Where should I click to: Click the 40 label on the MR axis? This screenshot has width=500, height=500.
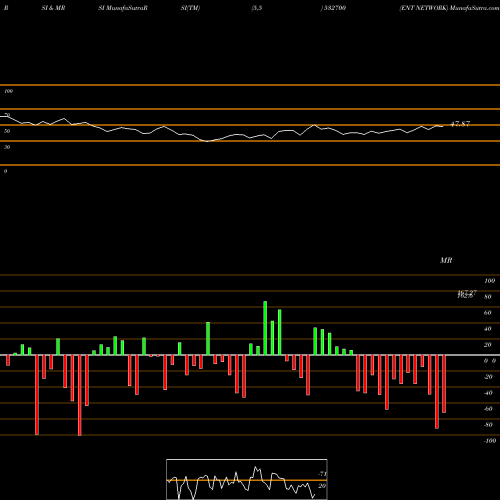click(x=488, y=329)
